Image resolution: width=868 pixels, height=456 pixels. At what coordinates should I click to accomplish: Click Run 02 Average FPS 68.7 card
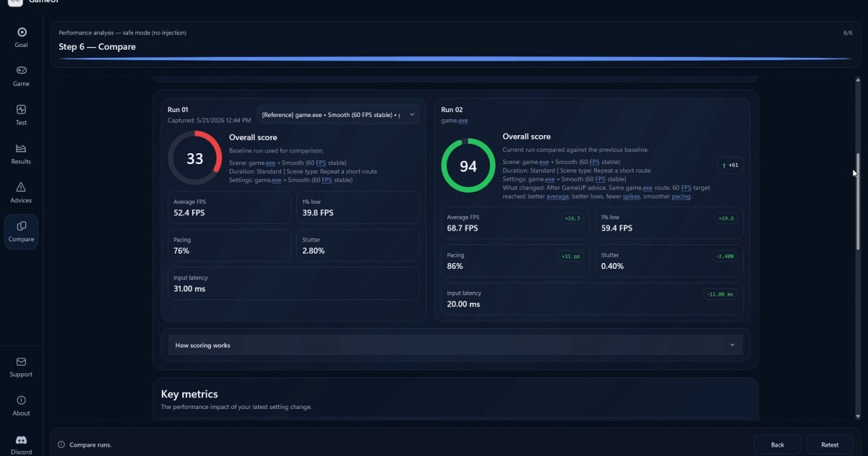[x=515, y=223]
